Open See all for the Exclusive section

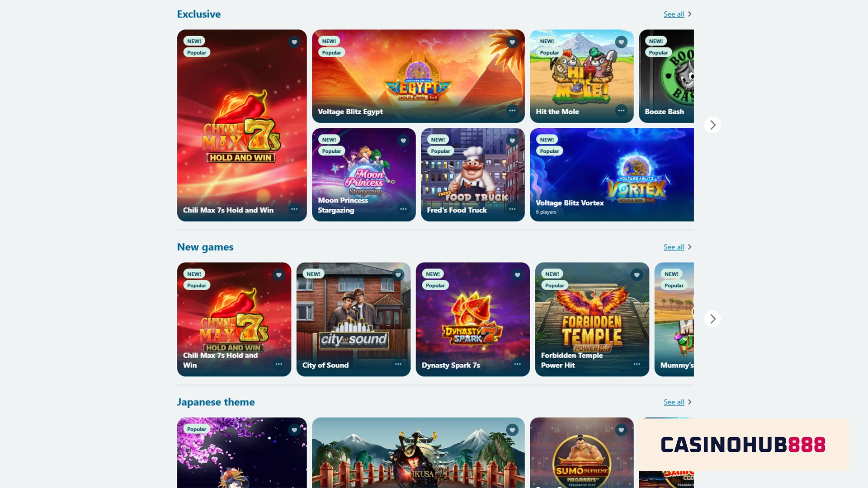click(674, 14)
